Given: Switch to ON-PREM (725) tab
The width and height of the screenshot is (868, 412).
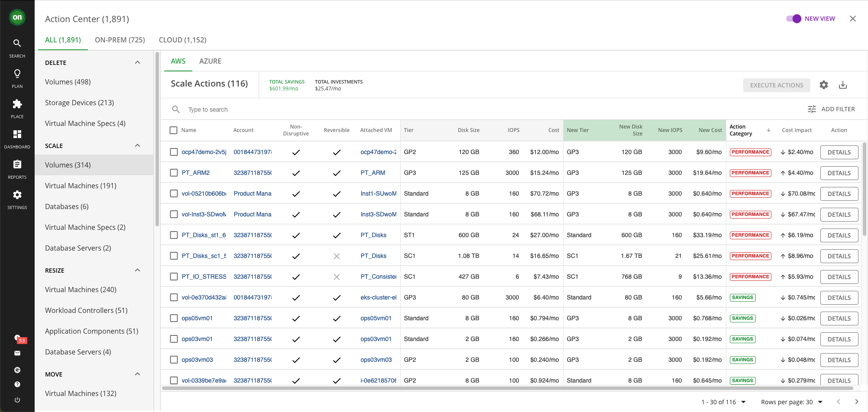Looking at the screenshot, I should [120, 40].
